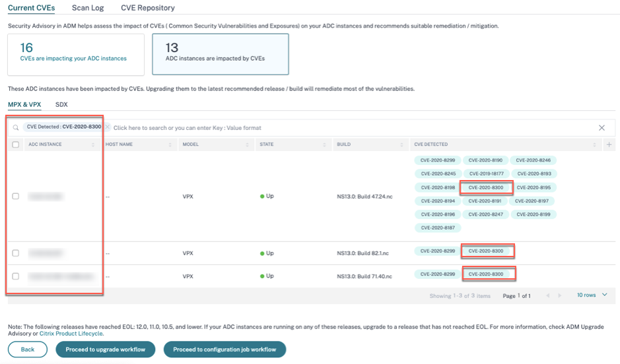
Task: Sort by BUILD column arrows
Action: point(401,145)
